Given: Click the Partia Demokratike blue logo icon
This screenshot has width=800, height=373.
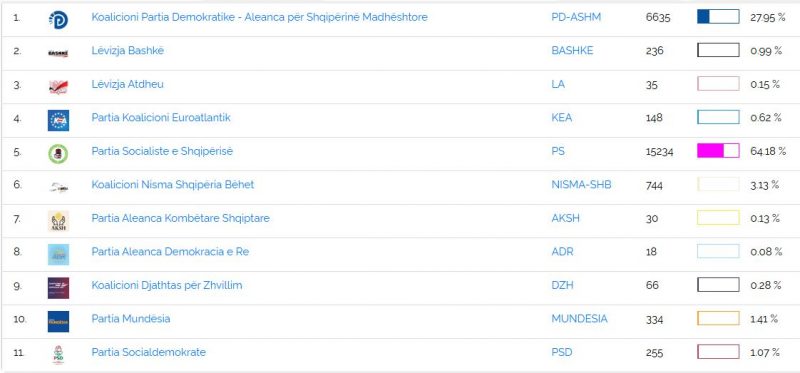Looking at the screenshot, I should coord(58,19).
